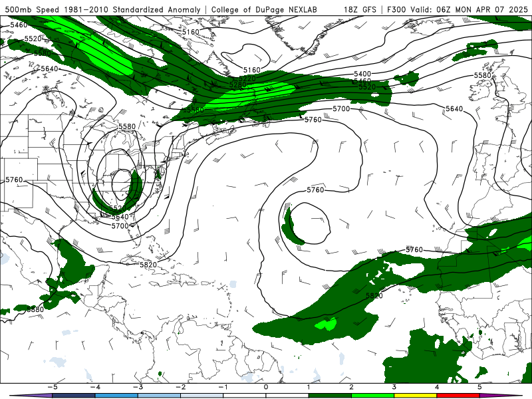Select the yellow 3-to-4 legend swatch
This screenshot has width=532, height=399.
point(416,396)
